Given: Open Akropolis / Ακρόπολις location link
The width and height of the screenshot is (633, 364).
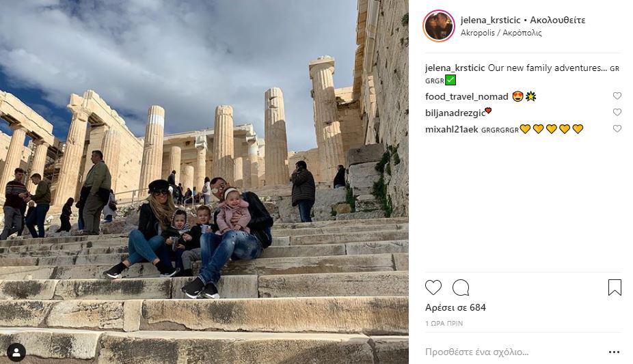Looking at the screenshot, I should click(x=501, y=33).
